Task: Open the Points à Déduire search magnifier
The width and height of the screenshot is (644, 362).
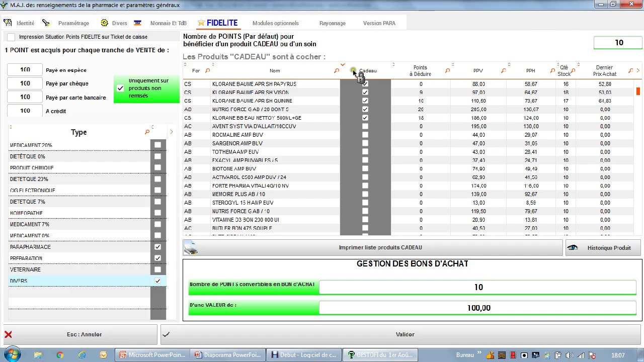Action: pos(447,71)
